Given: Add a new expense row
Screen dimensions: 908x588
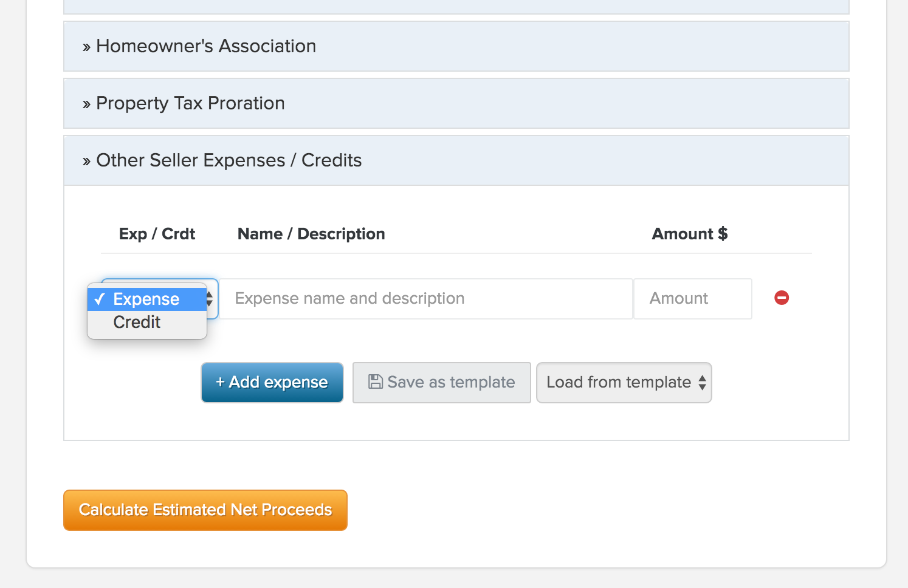Looking at the screenshot, I should coord(272,383).
